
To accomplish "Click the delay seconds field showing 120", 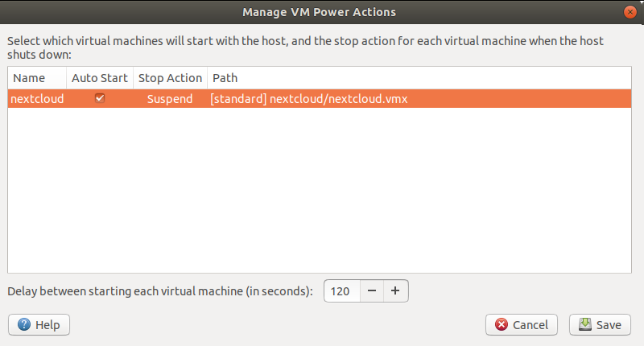I will (x=341, y=291).
